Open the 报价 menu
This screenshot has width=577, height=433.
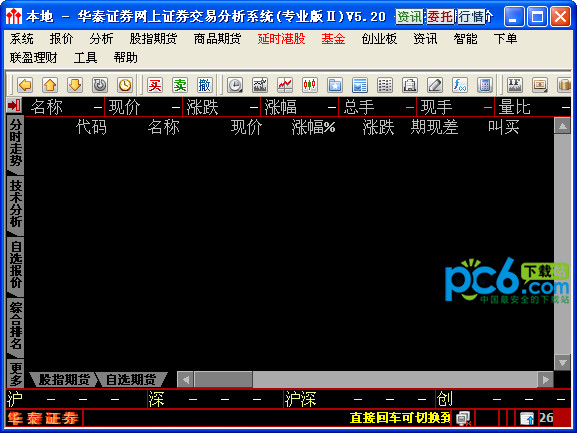[x=61, y=39]
